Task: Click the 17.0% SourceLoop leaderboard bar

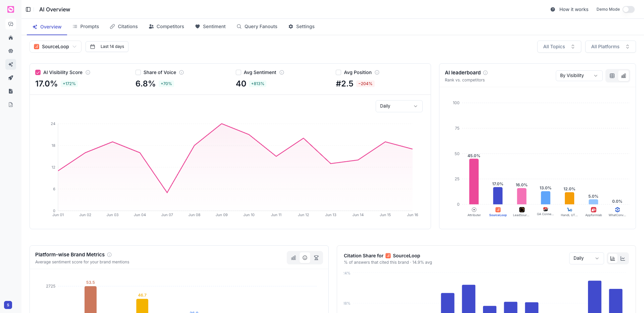Action: pyautogui.click(x=498, y=196)
